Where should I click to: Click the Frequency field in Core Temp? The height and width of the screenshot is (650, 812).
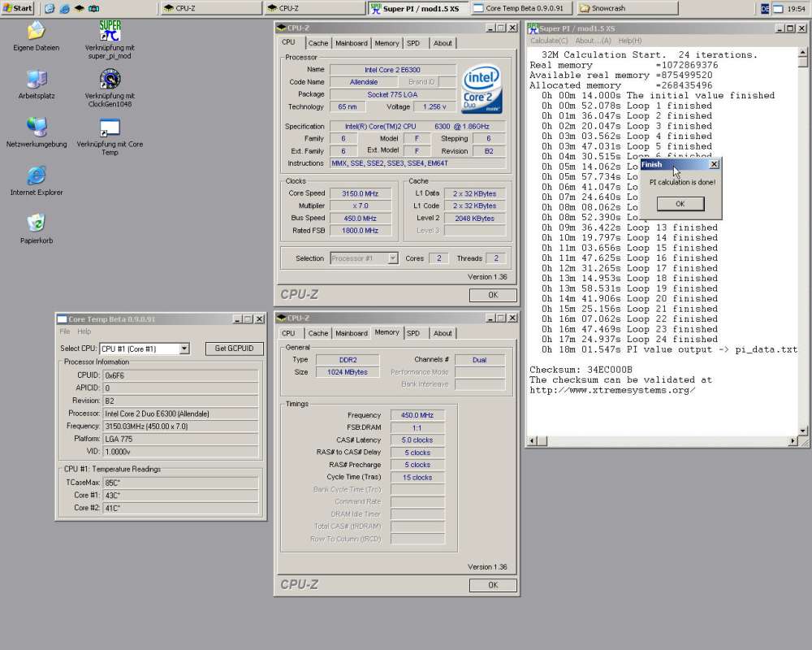pos(181,426)
